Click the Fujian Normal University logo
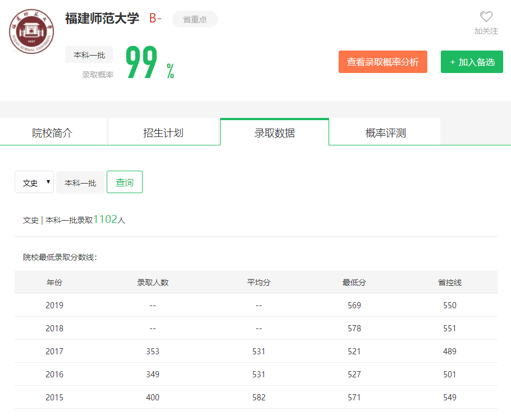 tap(31, 31)
